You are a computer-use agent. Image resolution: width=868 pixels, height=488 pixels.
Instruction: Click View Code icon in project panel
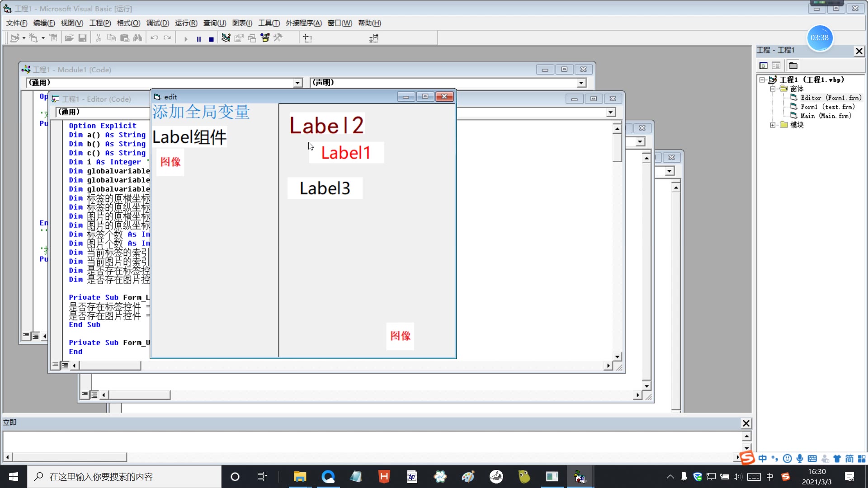(764, 66)
